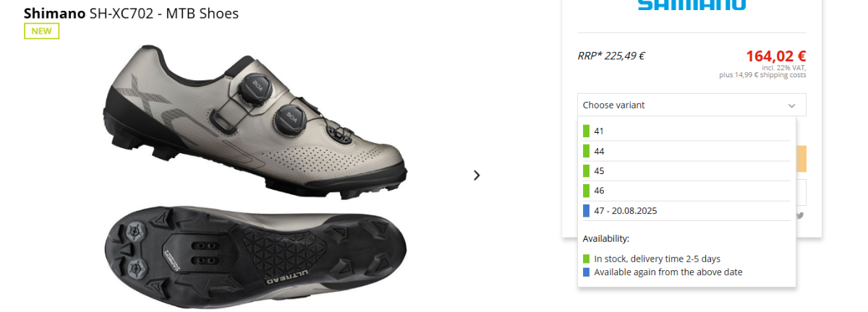868x312 pixels.
Task: Collapse variant list using the chevron arrow
Action: [x=792, y=105]
